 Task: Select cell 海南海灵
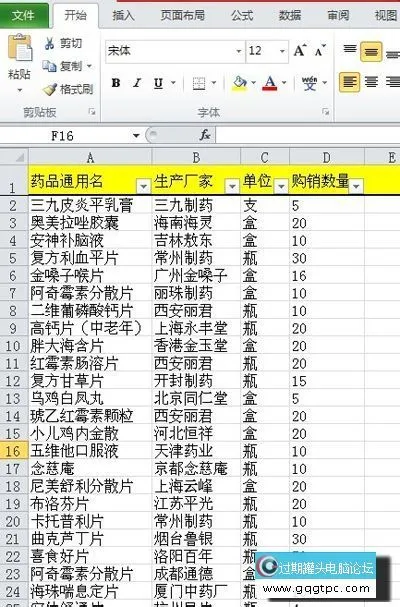[x=196, y=223]
